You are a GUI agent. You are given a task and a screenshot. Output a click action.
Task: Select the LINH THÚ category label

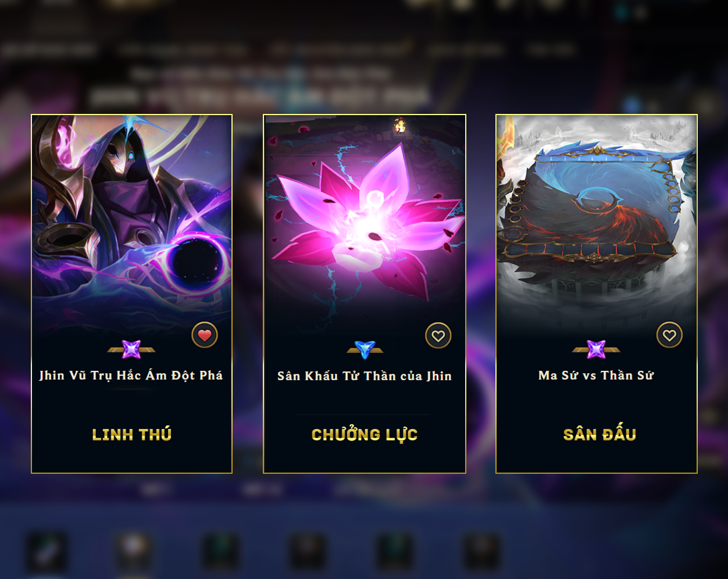click(131, 434)
